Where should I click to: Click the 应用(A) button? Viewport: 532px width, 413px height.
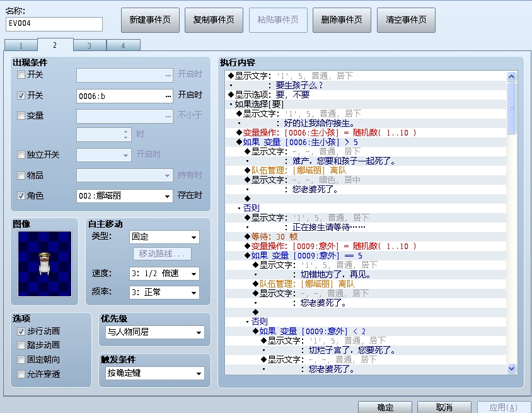coord(504,407)
